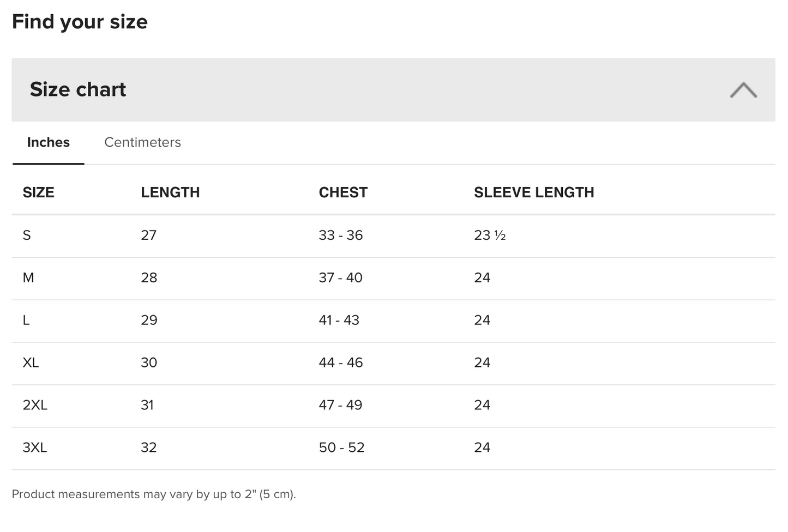Select the 2XL size row label

[35, 405]
